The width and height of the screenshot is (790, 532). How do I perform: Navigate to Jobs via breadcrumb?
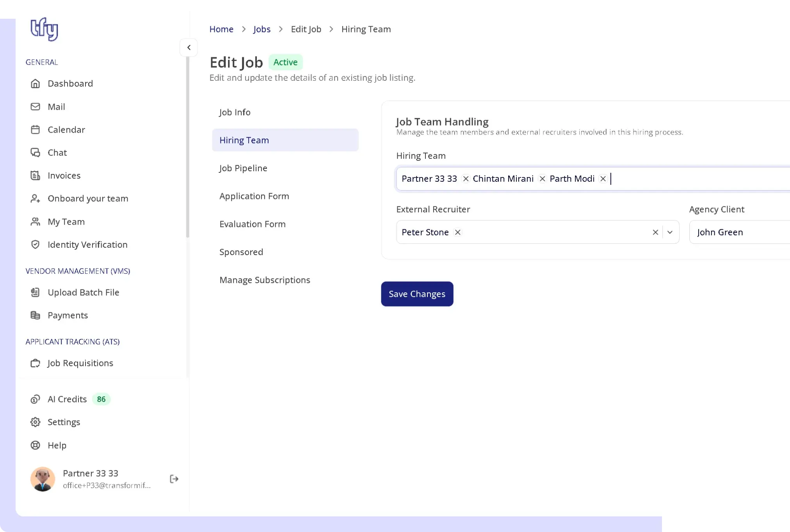pyautogui.click(x=262, y=29)
